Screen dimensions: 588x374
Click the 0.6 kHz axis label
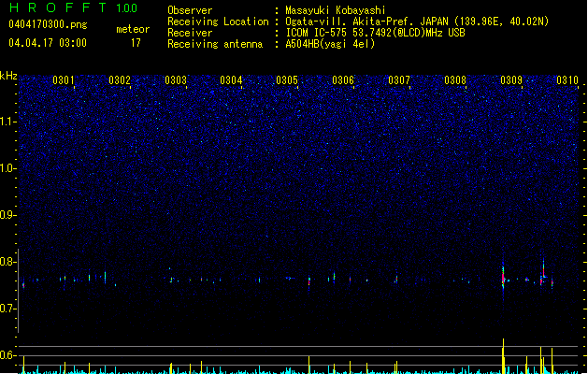click(8, 355)
